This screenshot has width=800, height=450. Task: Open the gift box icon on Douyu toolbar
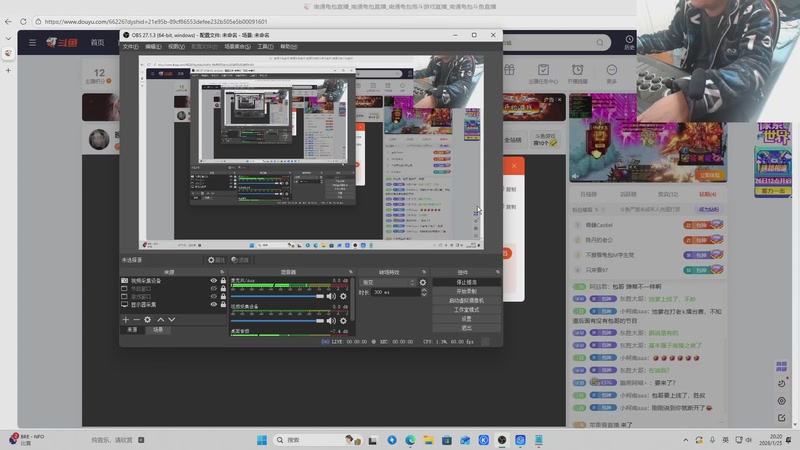[x=509, y=70]
